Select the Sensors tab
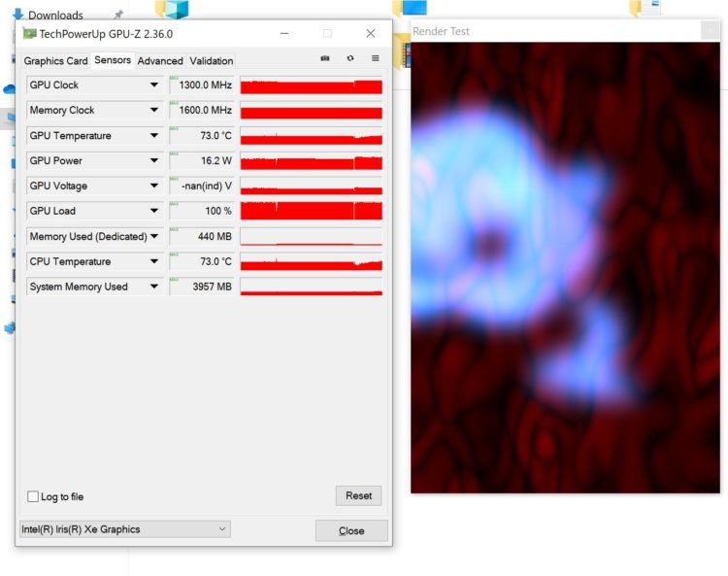728x576 pixels. pos(113,60)
